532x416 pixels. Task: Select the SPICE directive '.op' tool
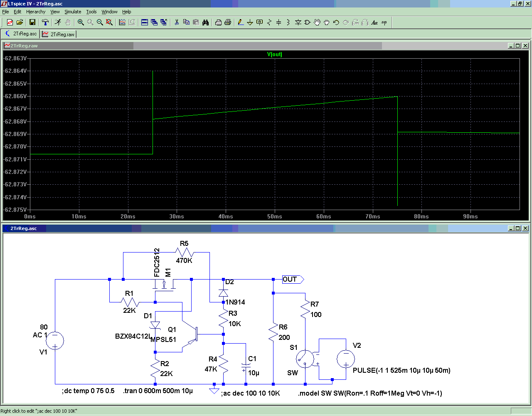click(384, 22)
